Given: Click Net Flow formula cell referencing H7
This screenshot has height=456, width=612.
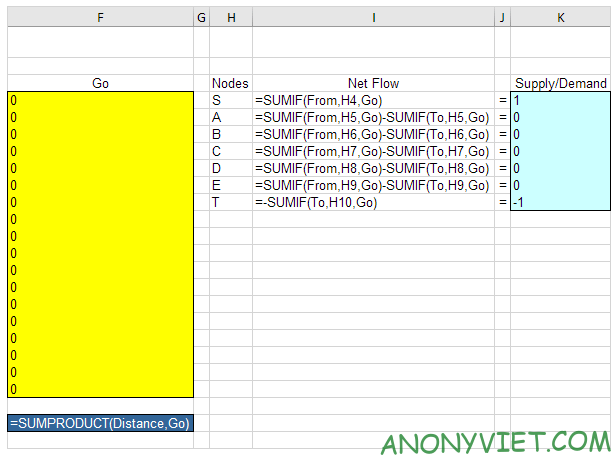Looking at the screenshot, I should 373,152.
